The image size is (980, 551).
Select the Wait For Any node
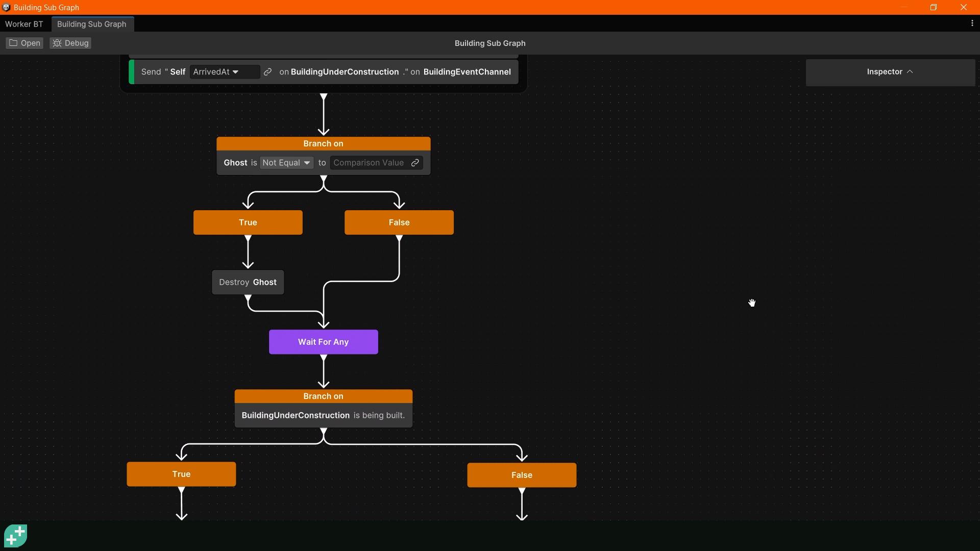[323, 342]
